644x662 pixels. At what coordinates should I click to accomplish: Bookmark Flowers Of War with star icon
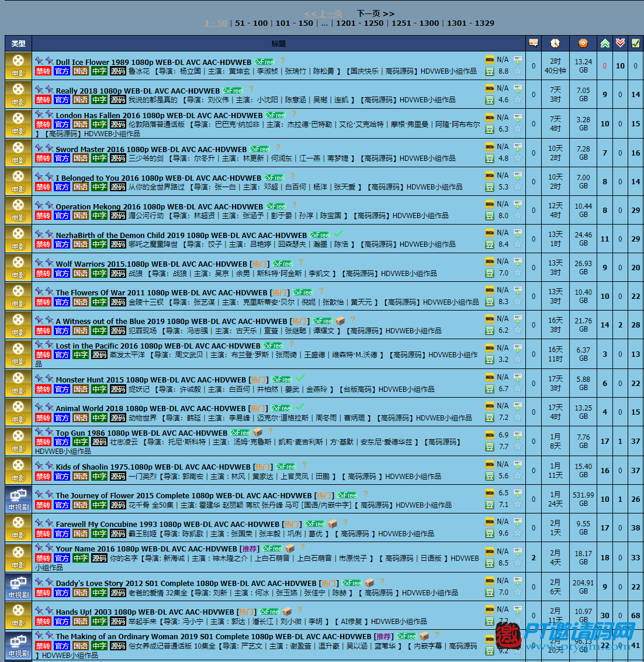tap(518, 302)
